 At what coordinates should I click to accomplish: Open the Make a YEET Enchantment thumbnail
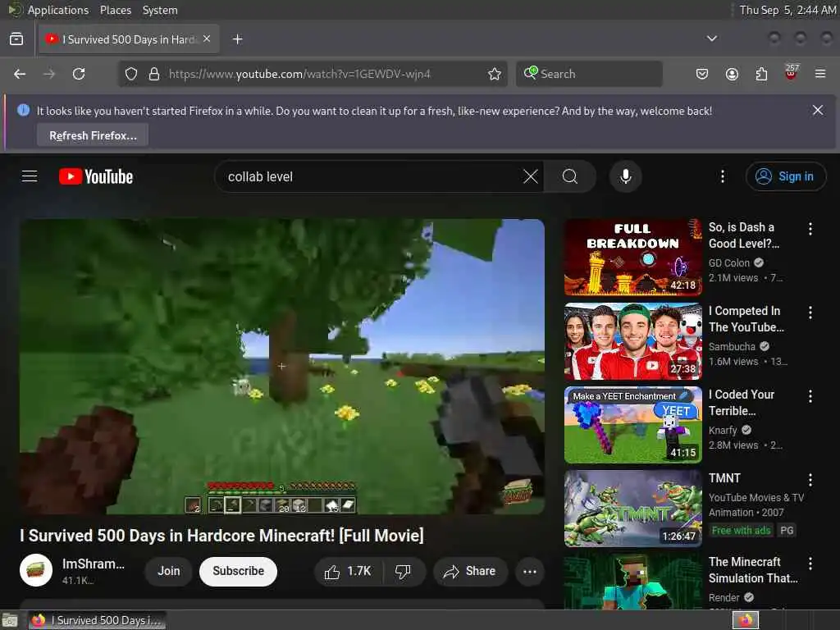pyautogui.click(x=632, y=425)
